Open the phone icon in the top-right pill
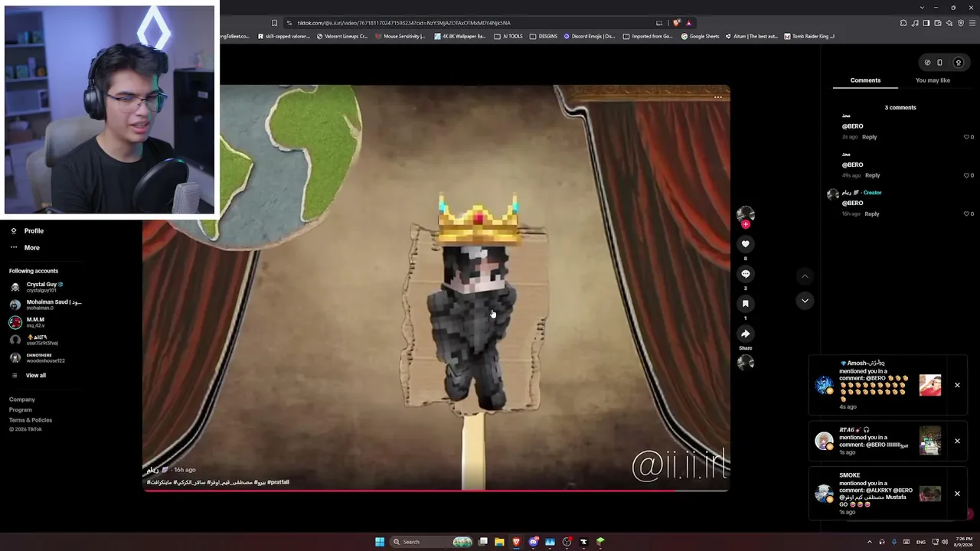This screenshot has height=551, width=980. point(940,63)
